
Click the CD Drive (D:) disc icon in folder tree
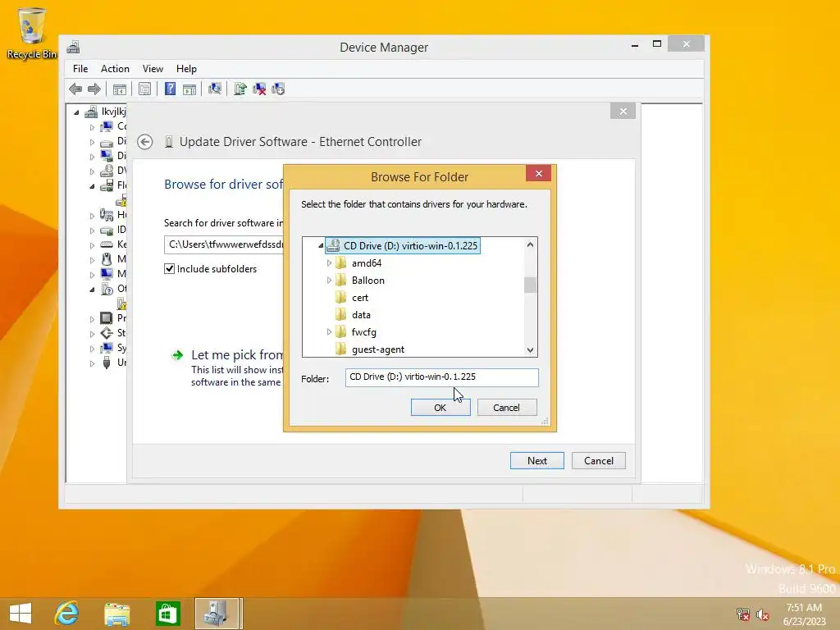333,246
